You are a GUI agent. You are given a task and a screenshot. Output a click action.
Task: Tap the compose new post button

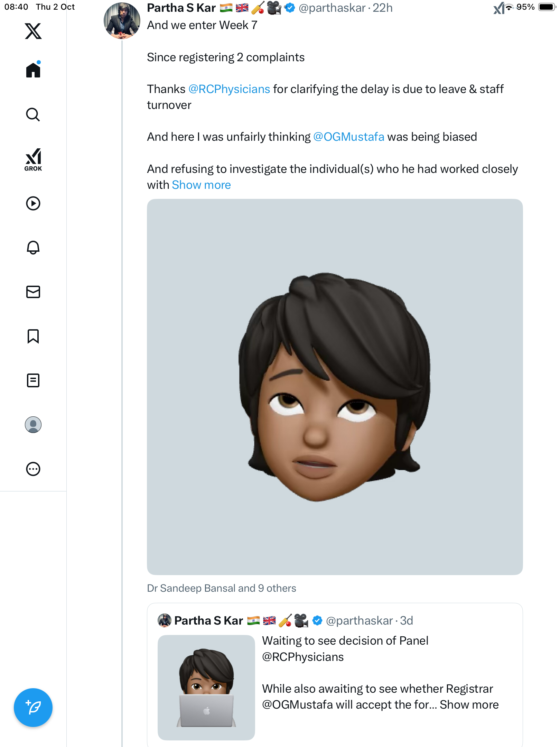pyautogui.click(x=33, y=708)
